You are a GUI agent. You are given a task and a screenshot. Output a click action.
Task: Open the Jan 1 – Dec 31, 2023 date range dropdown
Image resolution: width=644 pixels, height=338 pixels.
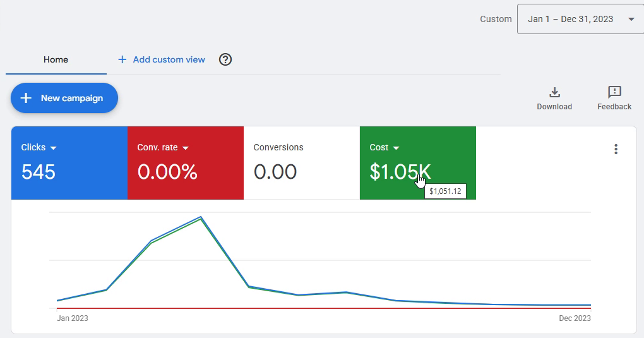[580, 19]
